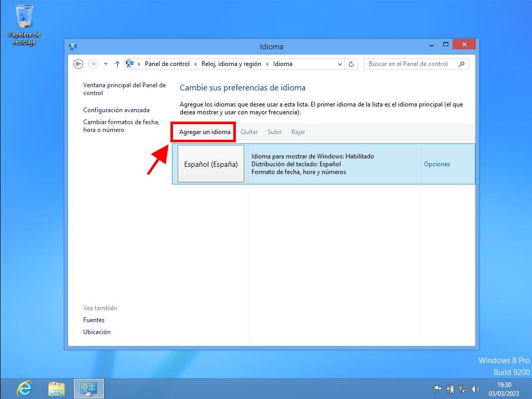
Task: Click the Forward navigation arrow
Action: [x=93, y=64]
